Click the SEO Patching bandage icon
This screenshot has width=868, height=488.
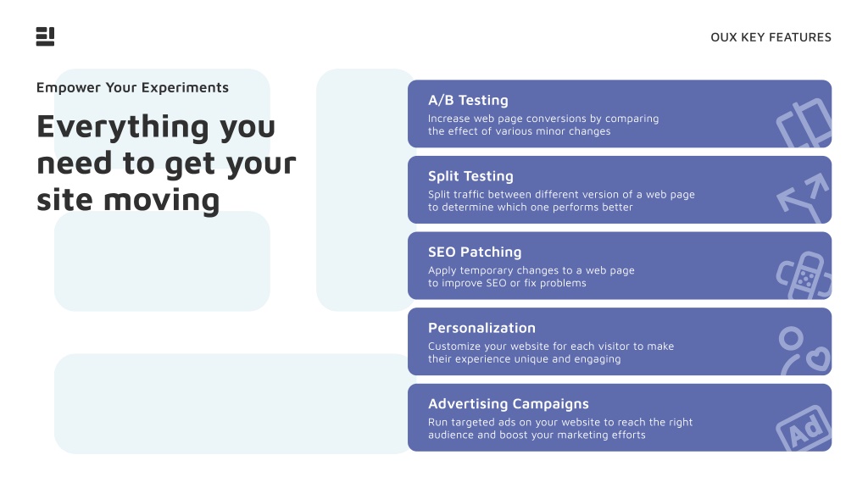pyautogui.click(x=804, y=275)
